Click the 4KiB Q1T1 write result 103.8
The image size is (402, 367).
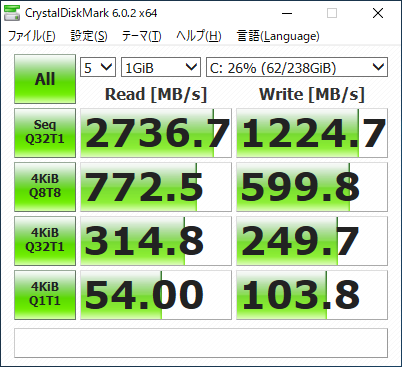click(x=312, y=295)
